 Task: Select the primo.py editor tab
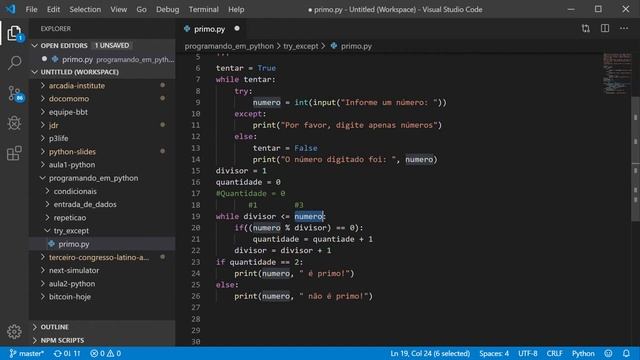click(211, 29)
